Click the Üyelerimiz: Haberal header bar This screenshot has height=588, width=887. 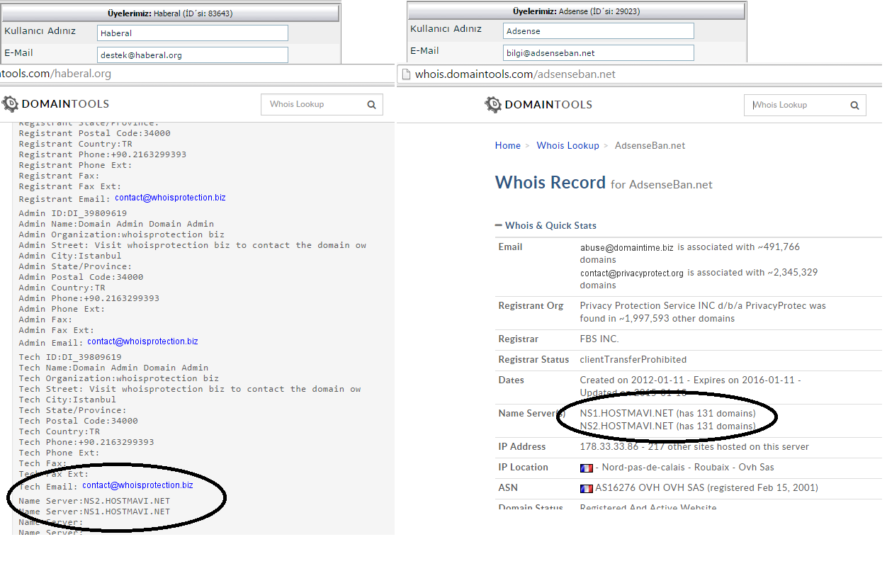(170, 13)
